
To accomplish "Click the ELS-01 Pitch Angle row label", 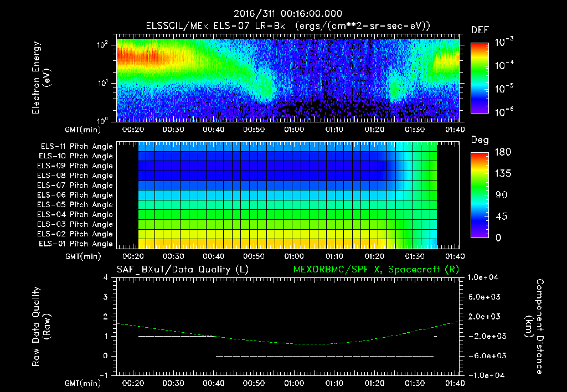I will [76, 244].
